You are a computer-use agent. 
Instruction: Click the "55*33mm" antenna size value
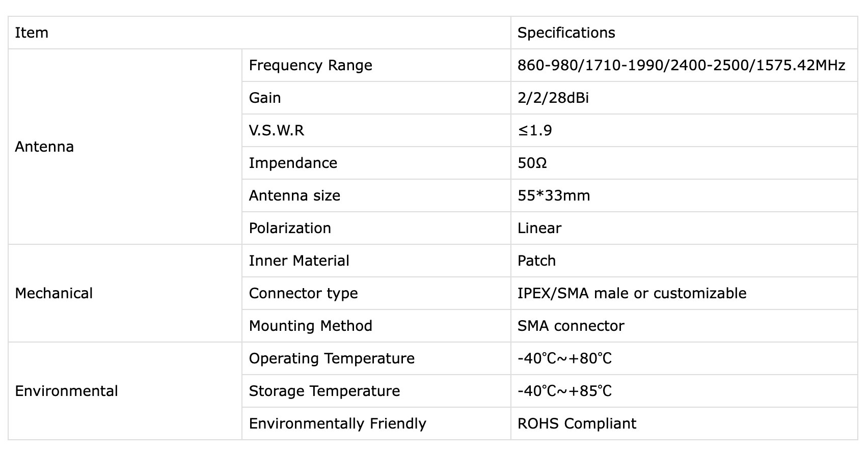coord(553,196)
